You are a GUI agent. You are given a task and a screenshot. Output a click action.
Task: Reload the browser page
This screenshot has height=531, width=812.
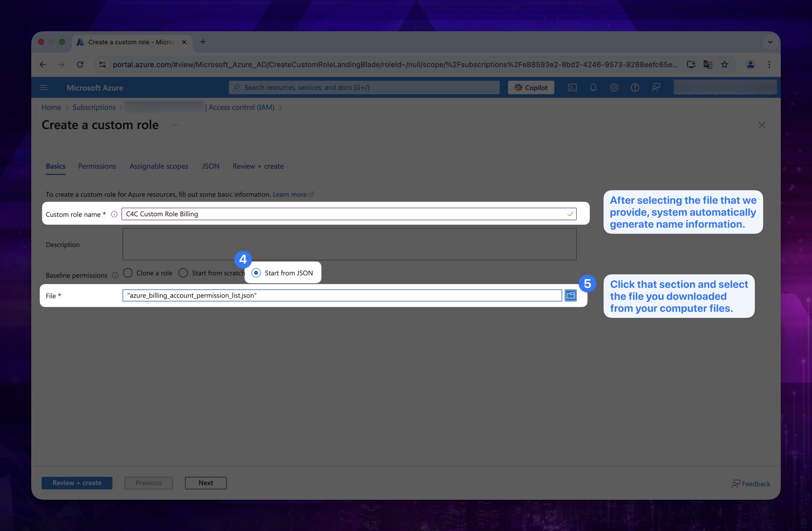[x=80, y=65]
